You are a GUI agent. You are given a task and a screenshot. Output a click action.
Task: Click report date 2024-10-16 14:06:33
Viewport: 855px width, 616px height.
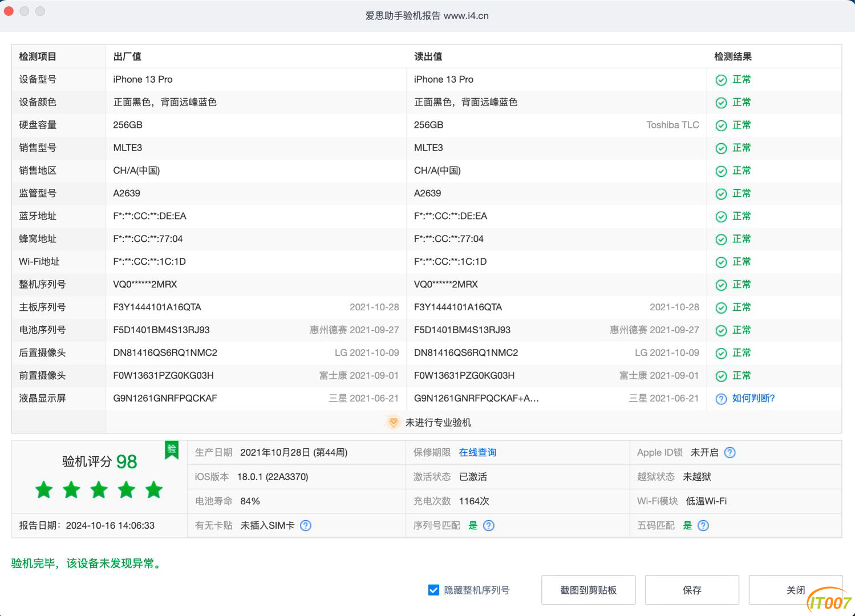click(110, 525)
